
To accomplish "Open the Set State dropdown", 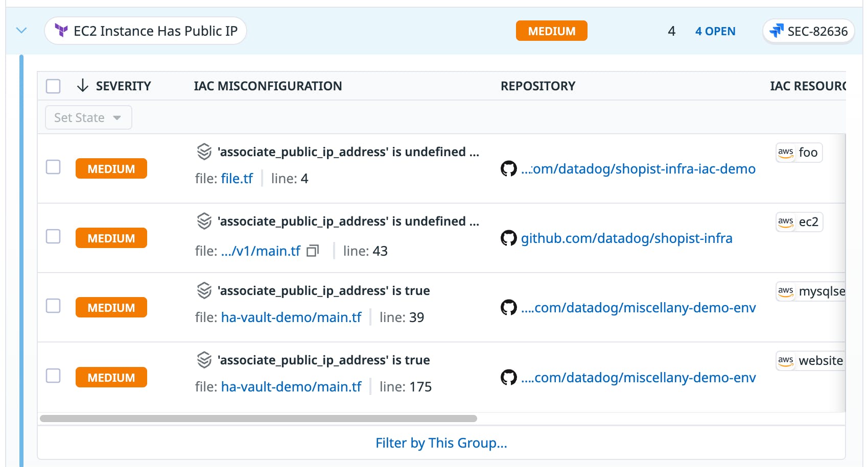I will point(88,117).
